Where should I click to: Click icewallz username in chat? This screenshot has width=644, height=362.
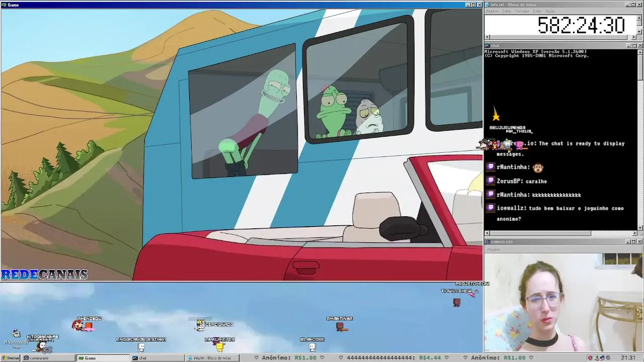[x=510, y=208]
